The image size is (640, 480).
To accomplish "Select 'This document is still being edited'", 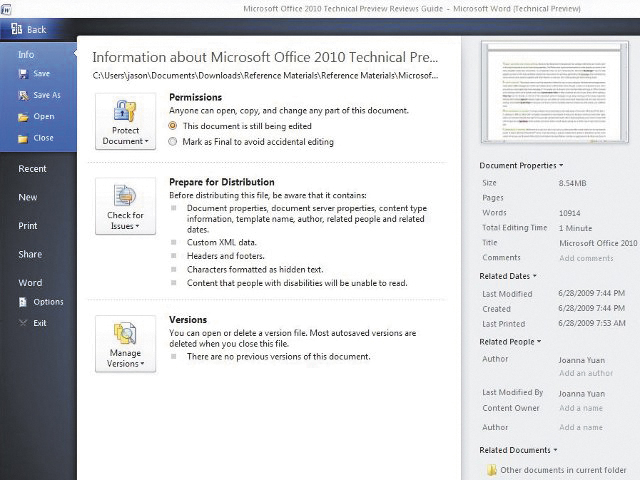I will click(x=173, y=126).
